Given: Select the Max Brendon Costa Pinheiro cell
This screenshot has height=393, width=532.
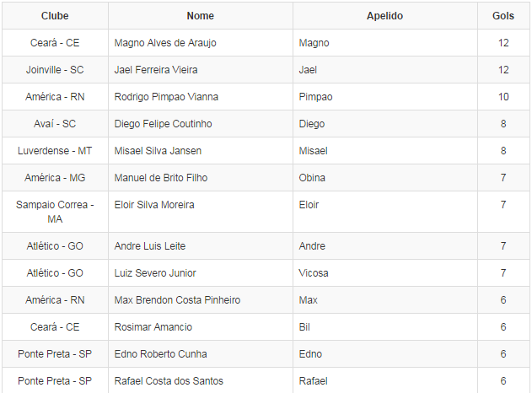Looking at the screenshot, I should (177, 300).
